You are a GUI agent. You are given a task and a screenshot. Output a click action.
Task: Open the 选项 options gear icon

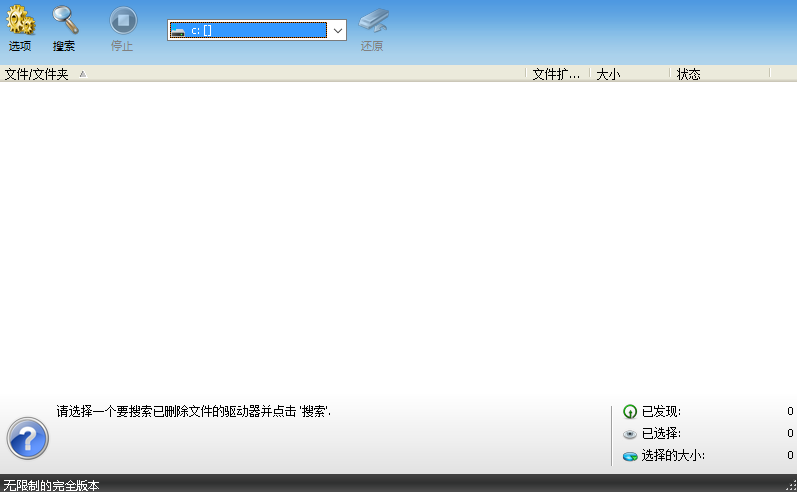20,20
